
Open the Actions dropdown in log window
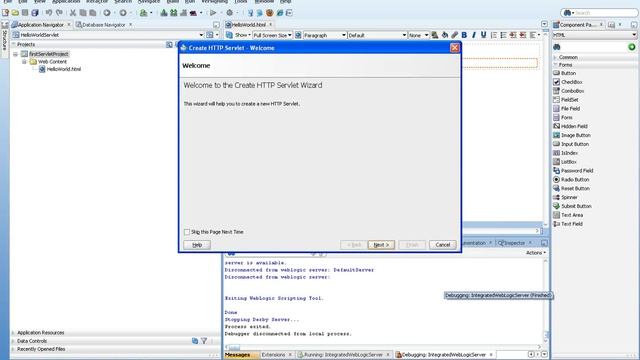coord(536,253)
